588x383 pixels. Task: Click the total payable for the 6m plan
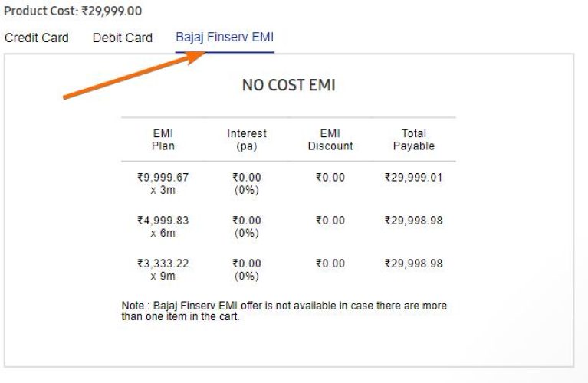coord(414,221)
